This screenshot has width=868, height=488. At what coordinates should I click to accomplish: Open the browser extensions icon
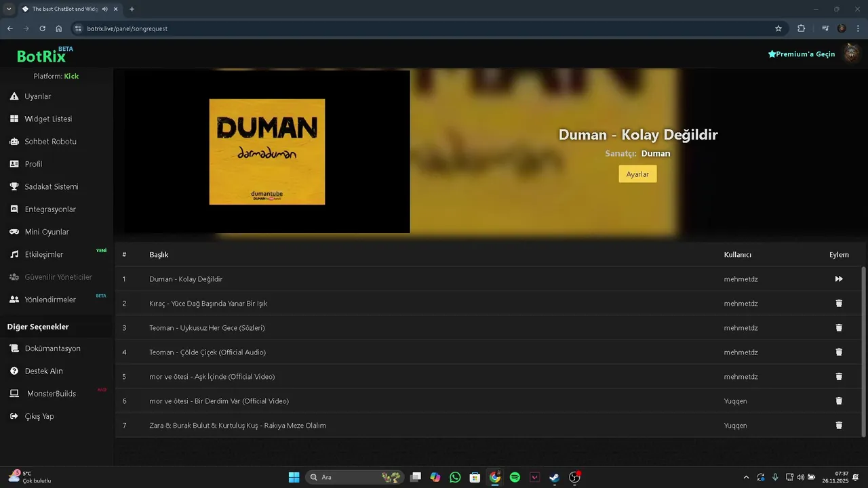click(x=802, y=28)
